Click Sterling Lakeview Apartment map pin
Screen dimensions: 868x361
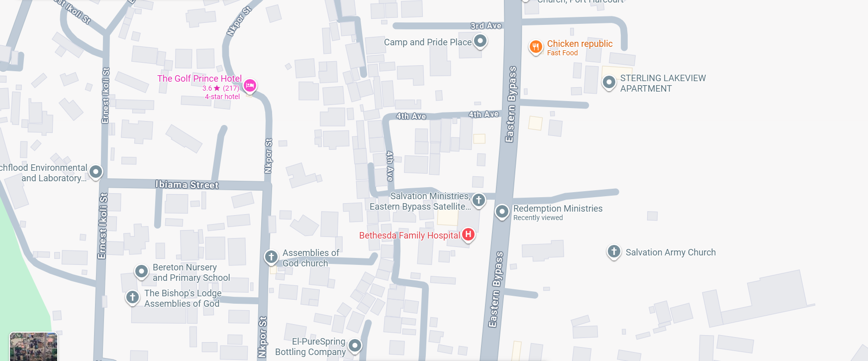click(x=609, y=82)
